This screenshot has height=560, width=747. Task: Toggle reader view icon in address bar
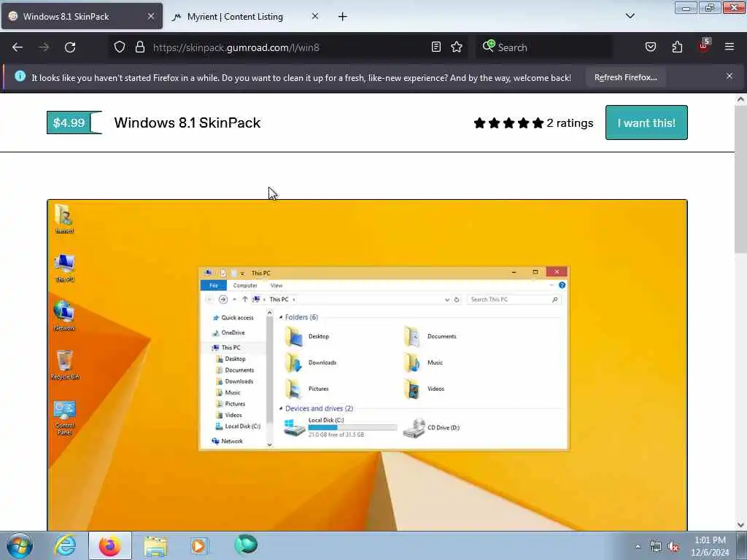point(436,47)
